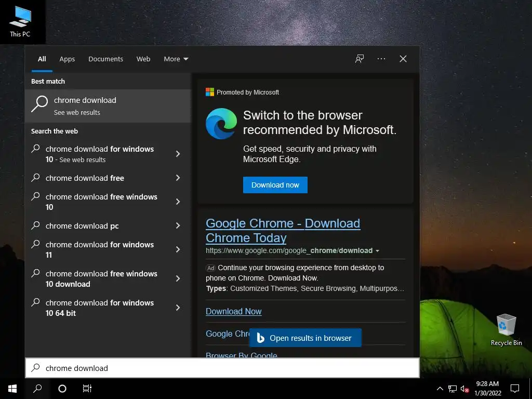
Task: Click in the 'chrome download' search input box
Action: [x=222, y=368]
